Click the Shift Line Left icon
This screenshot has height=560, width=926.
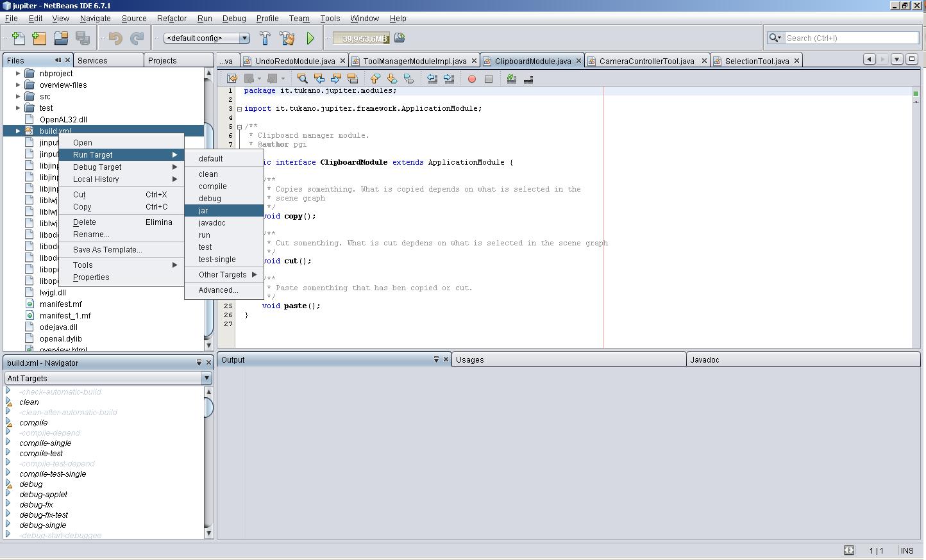(432, 79)
